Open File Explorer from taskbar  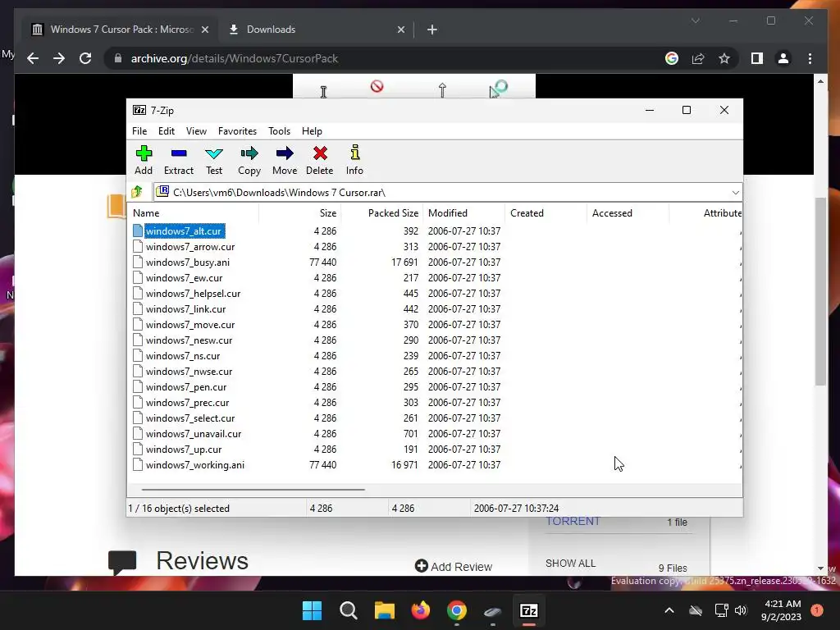pos(385,610)
